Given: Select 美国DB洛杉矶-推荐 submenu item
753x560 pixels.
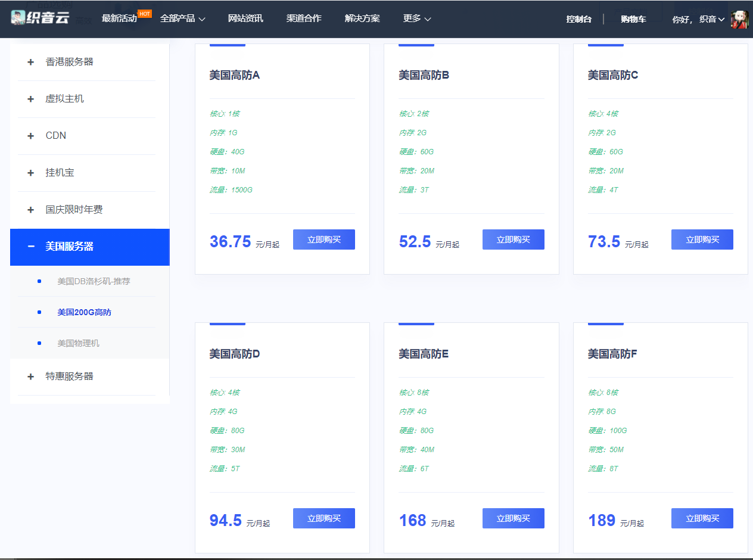Looking at the screenshot, I should [94, 281].
